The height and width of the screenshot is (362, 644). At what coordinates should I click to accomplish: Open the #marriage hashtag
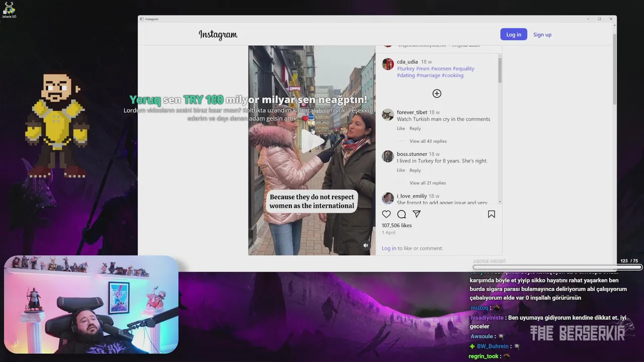[x=428, y=75]
